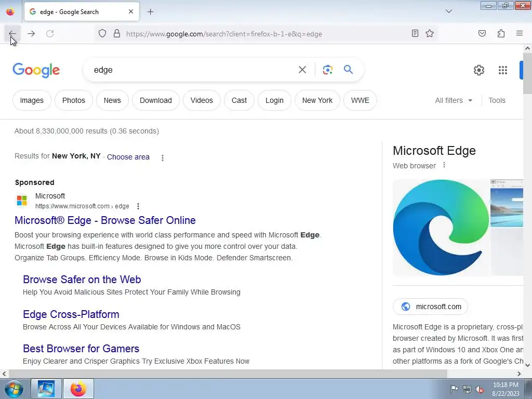The height and width of the screenshot is (399, 532).
Task: Select the Images filter chip
Action: pos(32,100)
